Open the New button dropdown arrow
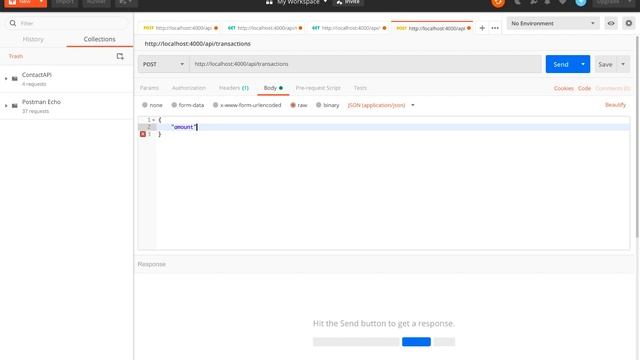Image resolution: width=640 pixels, height=360 pixels. (x=41, y=2)
